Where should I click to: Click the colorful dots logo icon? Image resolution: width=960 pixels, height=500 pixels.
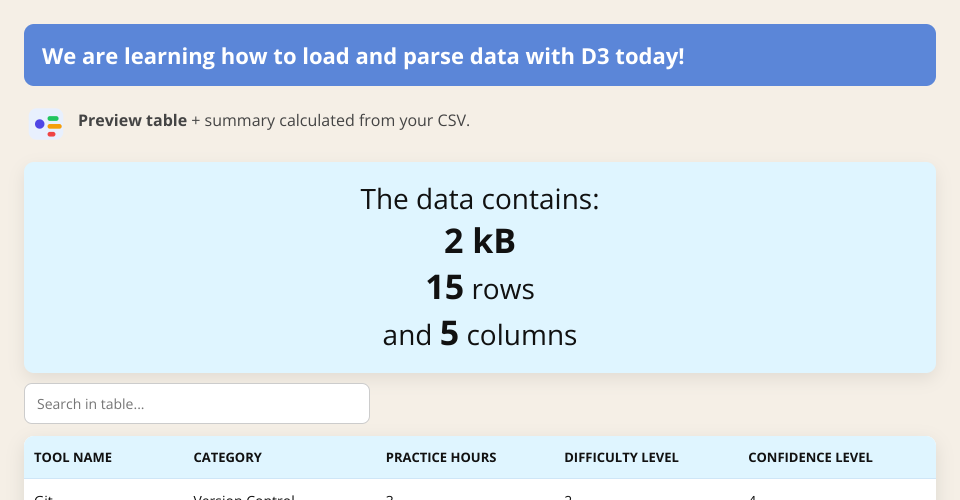click(48, 124)
